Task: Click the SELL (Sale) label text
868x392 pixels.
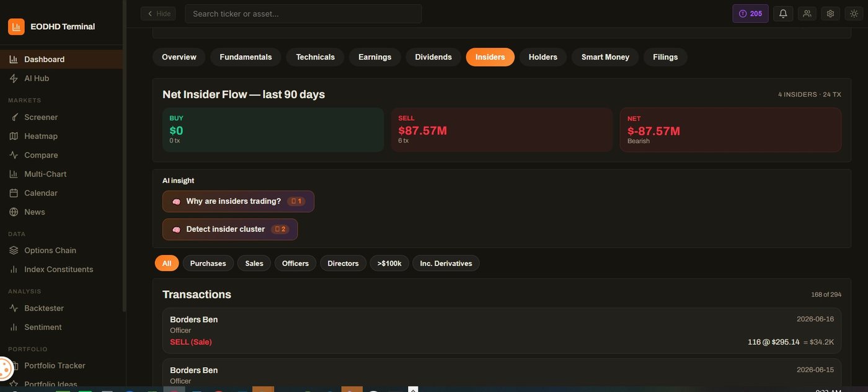Action: click(191, 342)
